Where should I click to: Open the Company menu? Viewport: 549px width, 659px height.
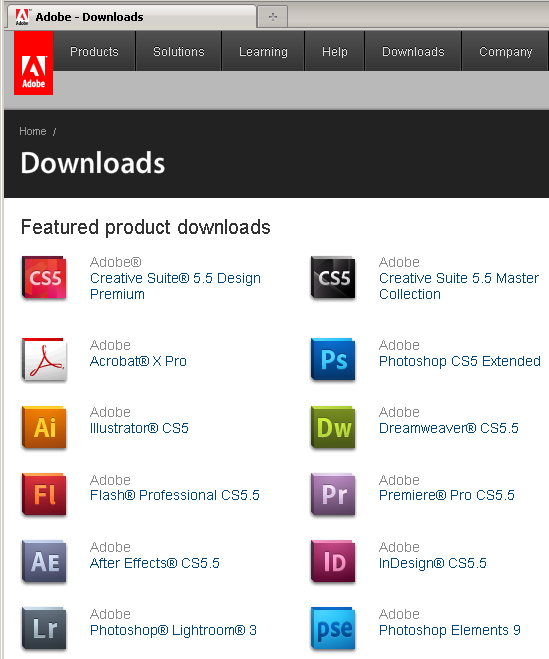pyautogui.click(x=506, y=51)
